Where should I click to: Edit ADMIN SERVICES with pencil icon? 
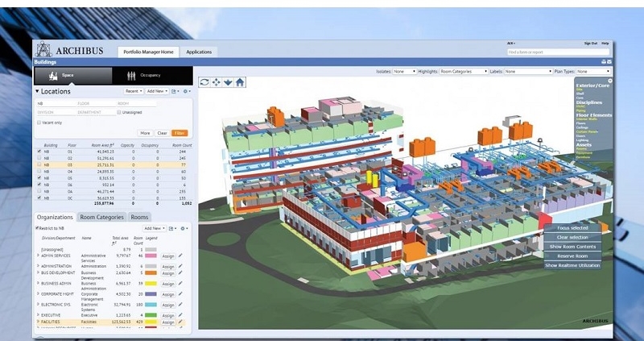point(180,256)
